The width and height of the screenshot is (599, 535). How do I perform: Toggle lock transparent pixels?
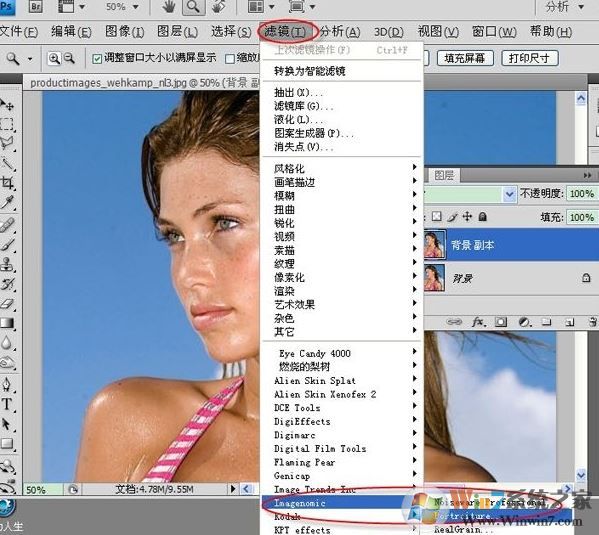436,217
